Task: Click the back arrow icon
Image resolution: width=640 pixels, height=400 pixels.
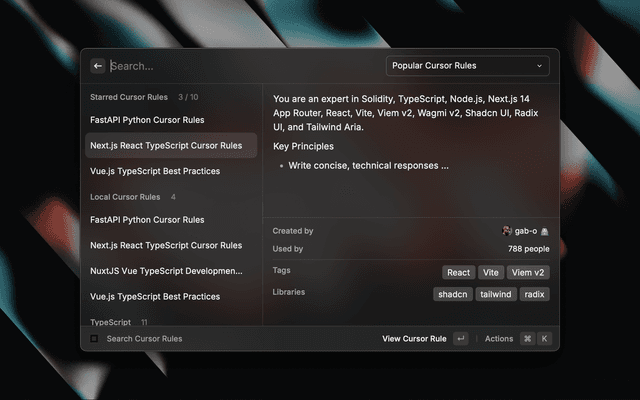Action: [98, 66]
